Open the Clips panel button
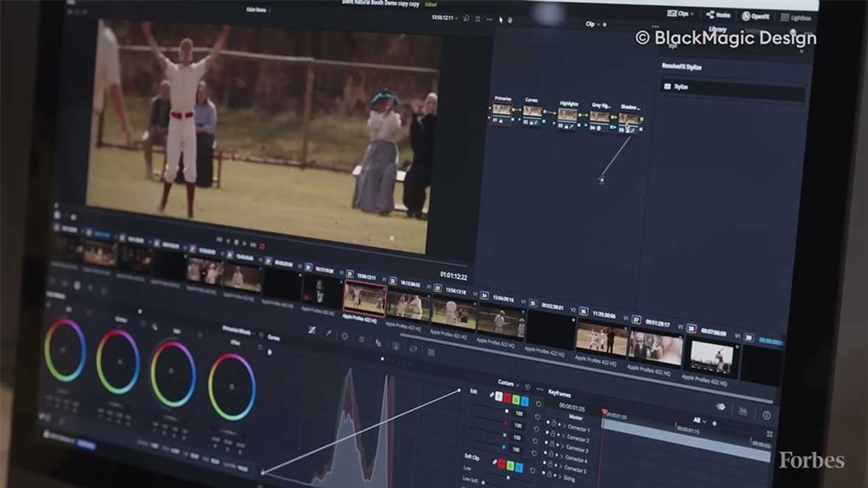868x488 pixels. (x=680, y=14)
